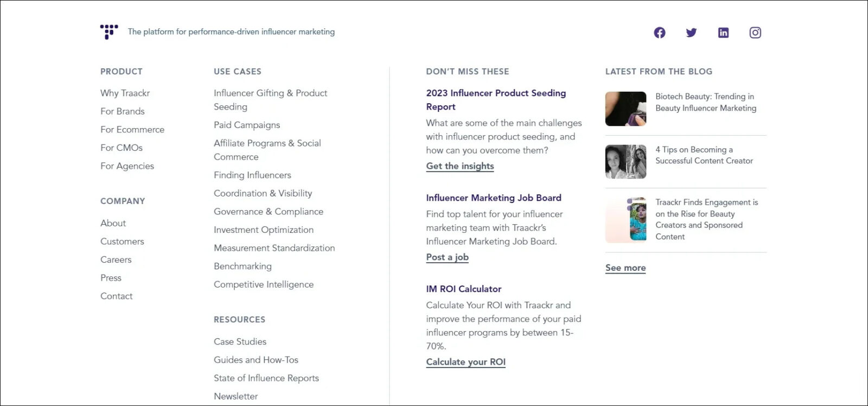Open the For Agencies page
This screenshot has width=868, height=406.
tap(127, 166)
